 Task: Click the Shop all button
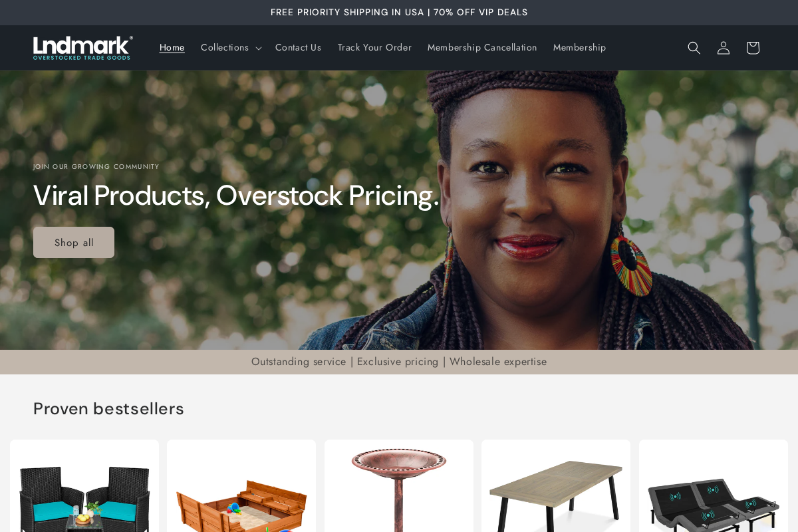click(x=74, y=243)
